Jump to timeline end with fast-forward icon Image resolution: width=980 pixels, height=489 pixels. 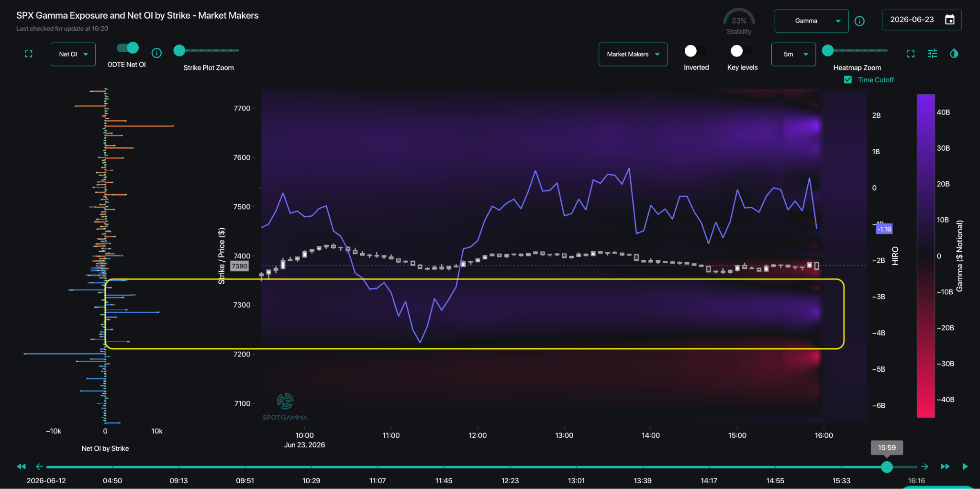point(945,467)
